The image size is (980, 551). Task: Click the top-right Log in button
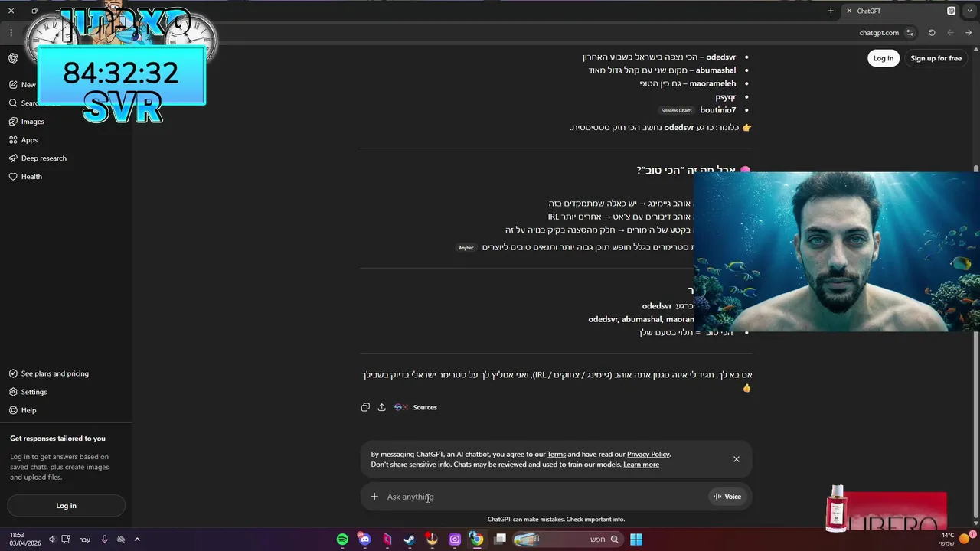pyautogui.click(x=883, y=58)
